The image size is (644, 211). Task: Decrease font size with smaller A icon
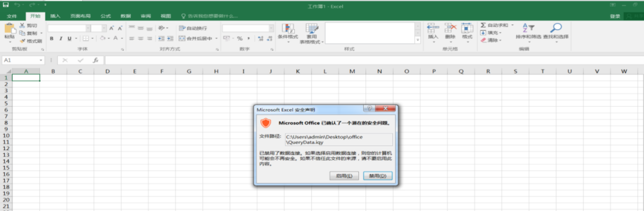pyautogui.click(x=120, y=28)
